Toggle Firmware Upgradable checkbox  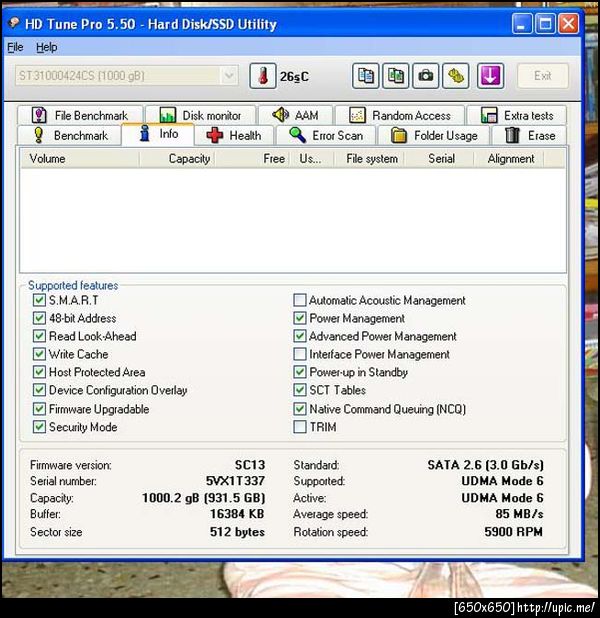pyautogui.click(x=39, y=408)
